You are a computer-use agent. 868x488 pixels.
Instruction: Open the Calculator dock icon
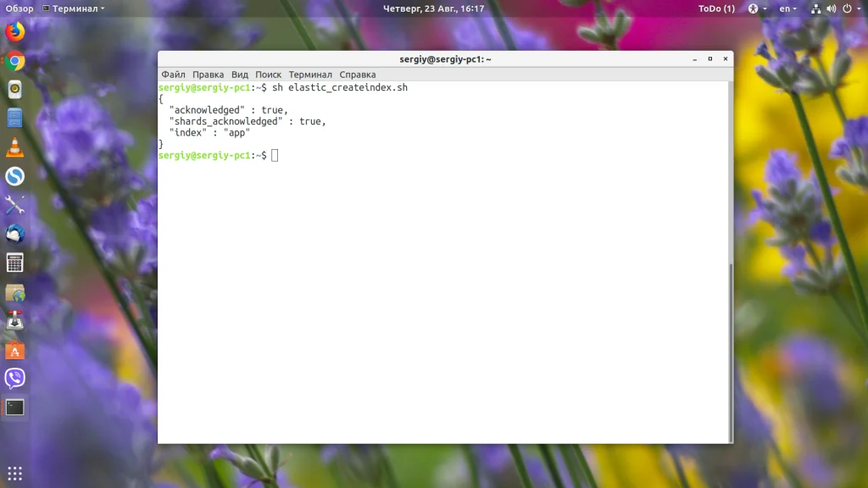[15, 263]
